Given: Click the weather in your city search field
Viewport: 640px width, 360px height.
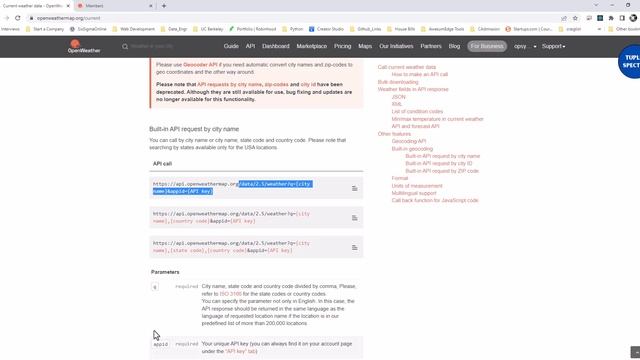Looking at the screenshot, I should pos(152,47).
